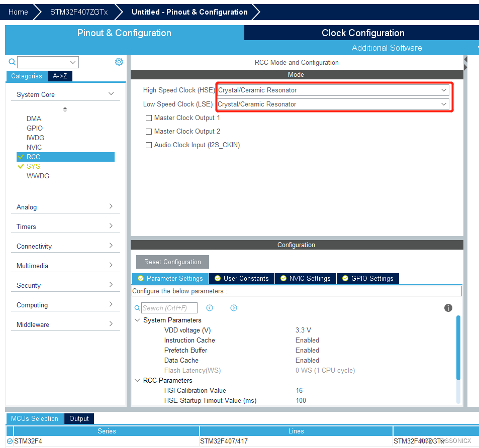Switch to Output tab
The height and width of the screenshot is (448, 479).
(x=79, y=418)
